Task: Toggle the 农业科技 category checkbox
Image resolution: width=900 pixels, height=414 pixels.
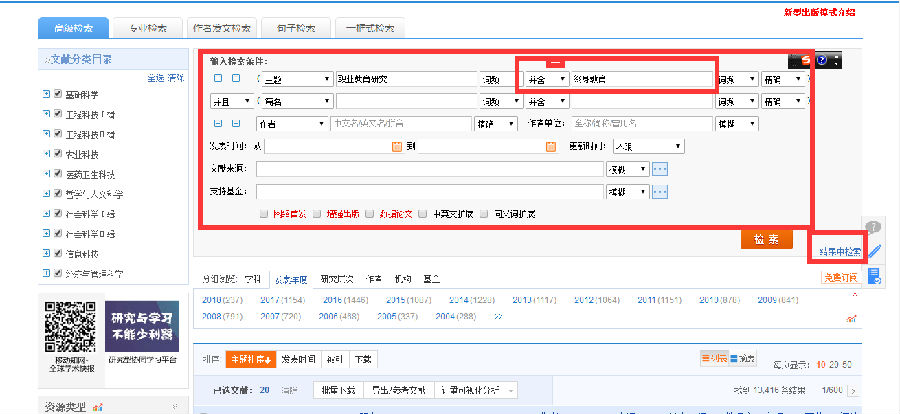Action: coord(58,154)
